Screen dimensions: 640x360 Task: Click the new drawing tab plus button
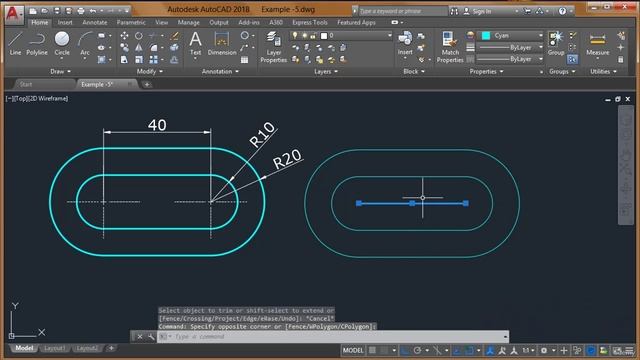(x=147, y=84)
